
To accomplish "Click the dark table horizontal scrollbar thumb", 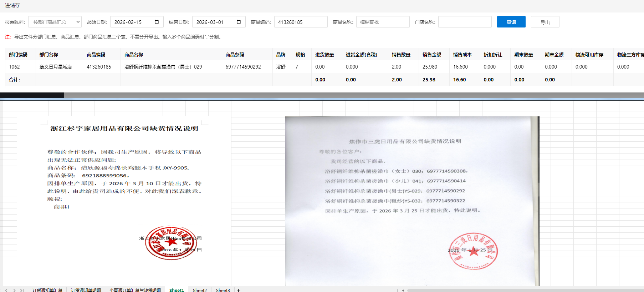I will [32, 95].
